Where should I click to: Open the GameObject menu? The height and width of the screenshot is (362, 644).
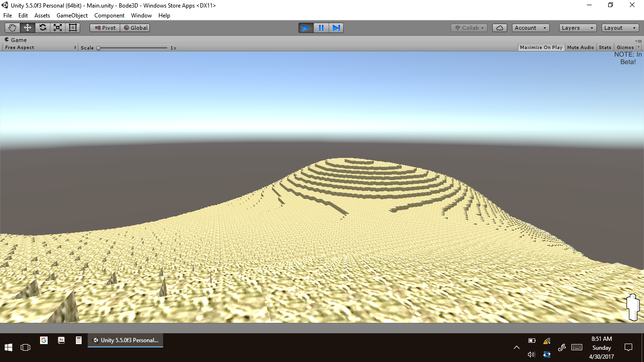tap(72, 16)
